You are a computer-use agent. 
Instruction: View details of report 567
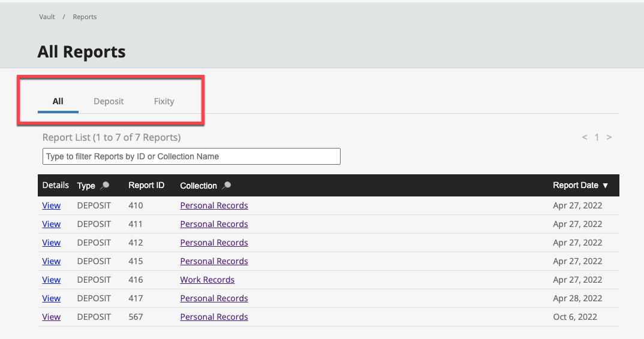(52, 317)
